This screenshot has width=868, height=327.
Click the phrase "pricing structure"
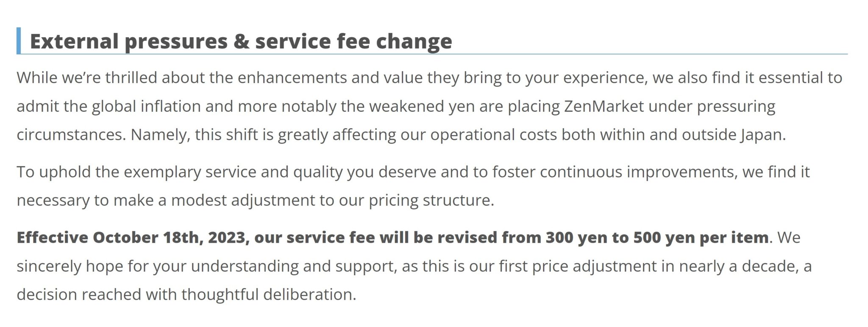tap(431, 200)
